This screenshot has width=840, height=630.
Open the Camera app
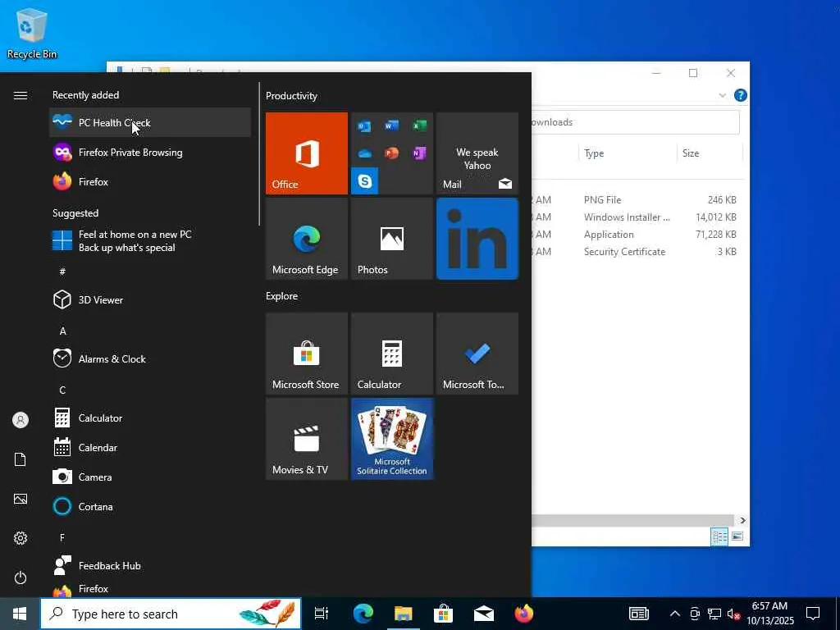(x=150, y=477)
